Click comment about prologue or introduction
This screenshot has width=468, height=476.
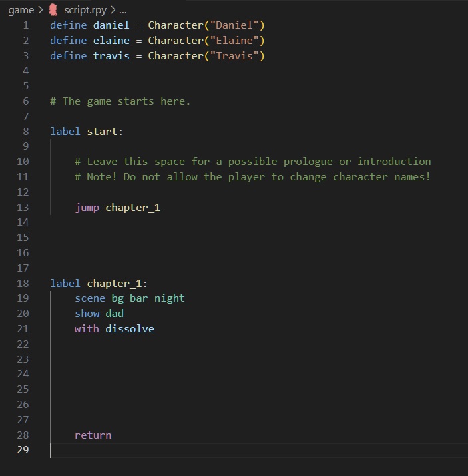click(x=253, y=162)
